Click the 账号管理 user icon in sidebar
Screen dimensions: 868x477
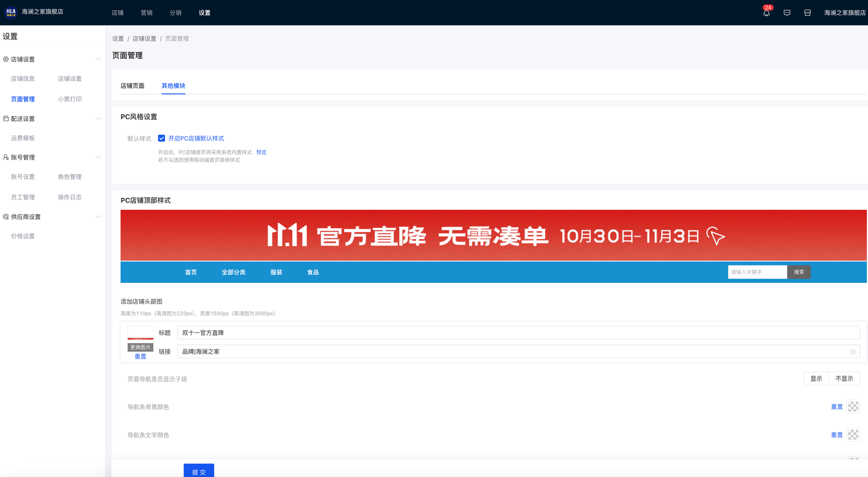(6, 157)
